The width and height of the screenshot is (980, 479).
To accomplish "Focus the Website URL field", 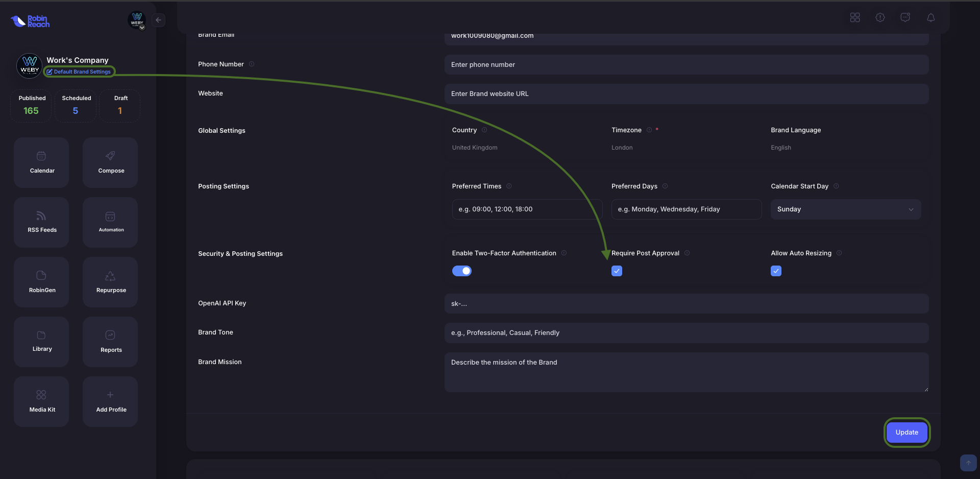I will click(x=687, y=94).
